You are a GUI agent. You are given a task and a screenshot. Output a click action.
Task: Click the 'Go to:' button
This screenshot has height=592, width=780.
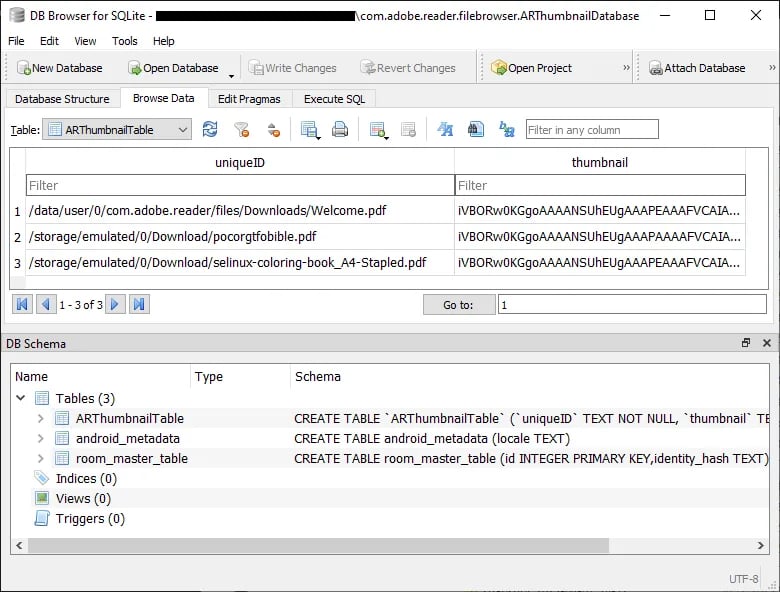(459, 304)
